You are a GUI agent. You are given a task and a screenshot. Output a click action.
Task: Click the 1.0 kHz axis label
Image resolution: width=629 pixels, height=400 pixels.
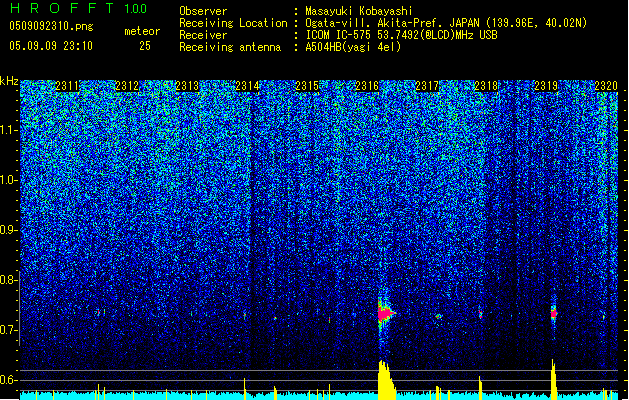click(8, 181)
